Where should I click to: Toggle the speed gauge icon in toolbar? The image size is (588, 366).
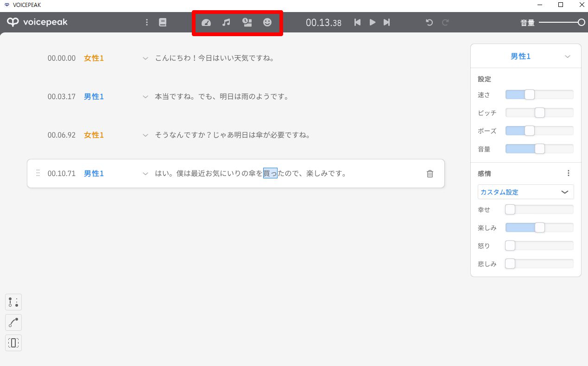[206, 22]
